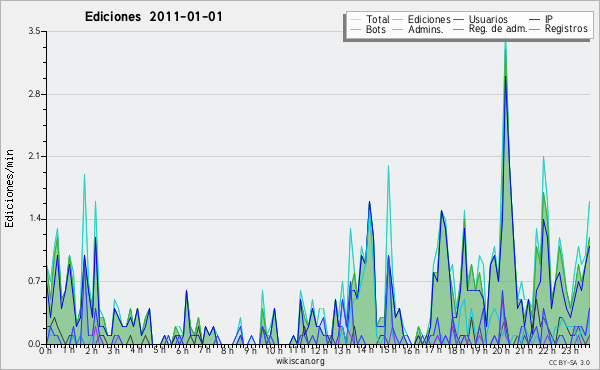Click the IP legend label
The width and height of the screenshot is (600, 370).
click(549, 19)
